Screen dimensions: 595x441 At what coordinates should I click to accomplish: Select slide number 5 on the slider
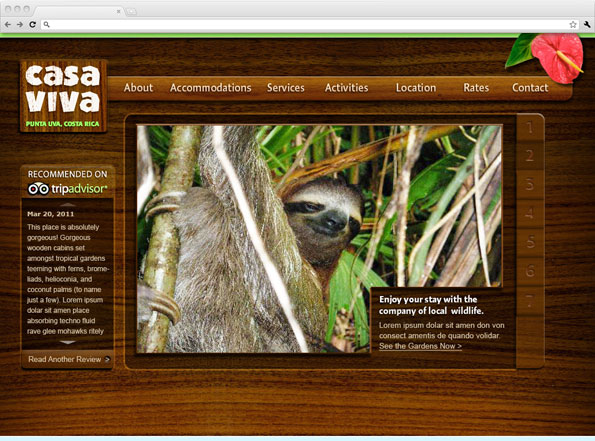530,242
